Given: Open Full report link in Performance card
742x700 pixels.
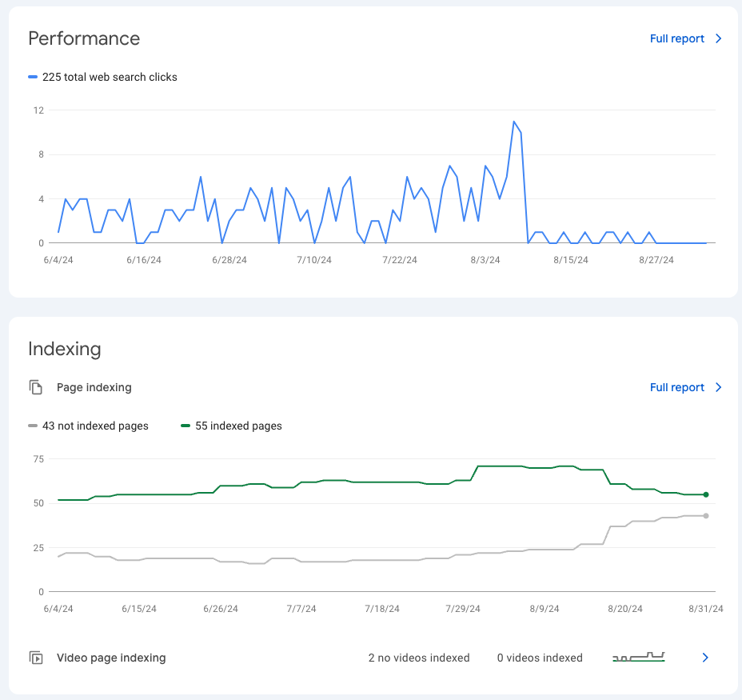Looking at the screenshot, I should coord(676,38).
